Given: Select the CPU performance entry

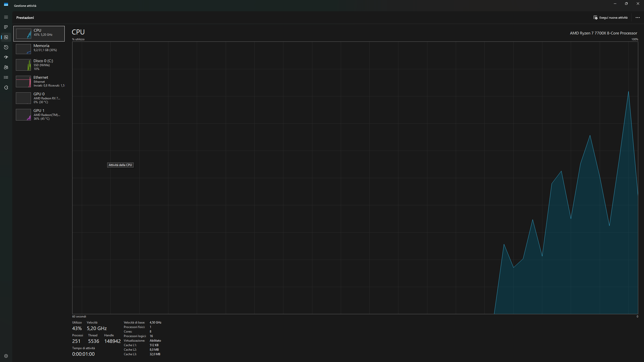Looking at the screenshot, I should pos(39,34).
